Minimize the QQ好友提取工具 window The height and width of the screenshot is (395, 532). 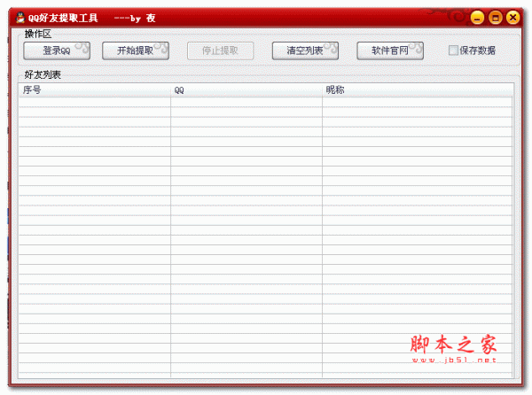point(477,18)
